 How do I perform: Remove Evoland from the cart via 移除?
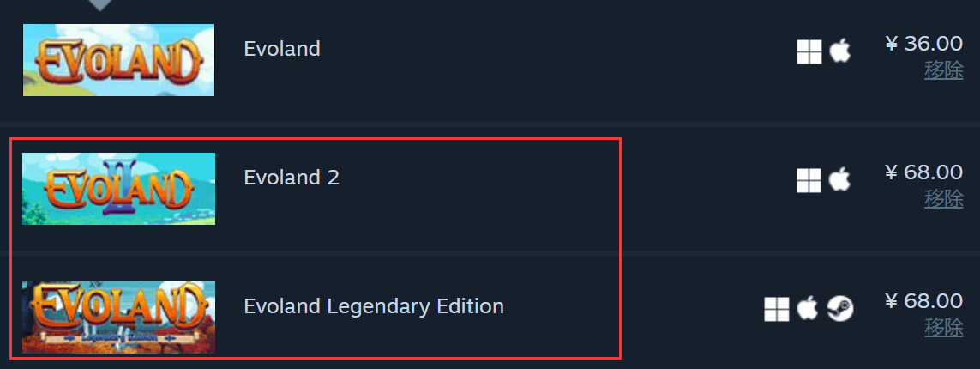click(944, 70)
